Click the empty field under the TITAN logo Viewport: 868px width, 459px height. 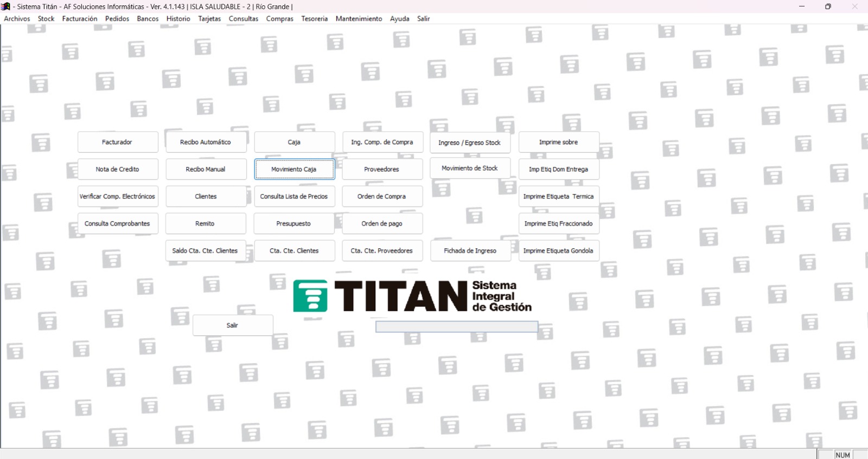(x=456, y=326)
